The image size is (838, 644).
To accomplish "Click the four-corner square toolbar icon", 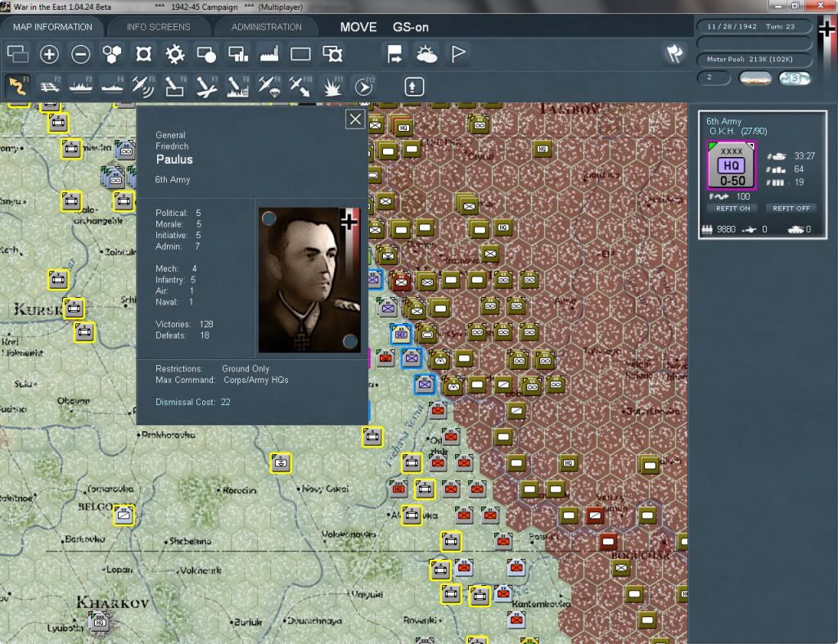I will coord(143,54).
